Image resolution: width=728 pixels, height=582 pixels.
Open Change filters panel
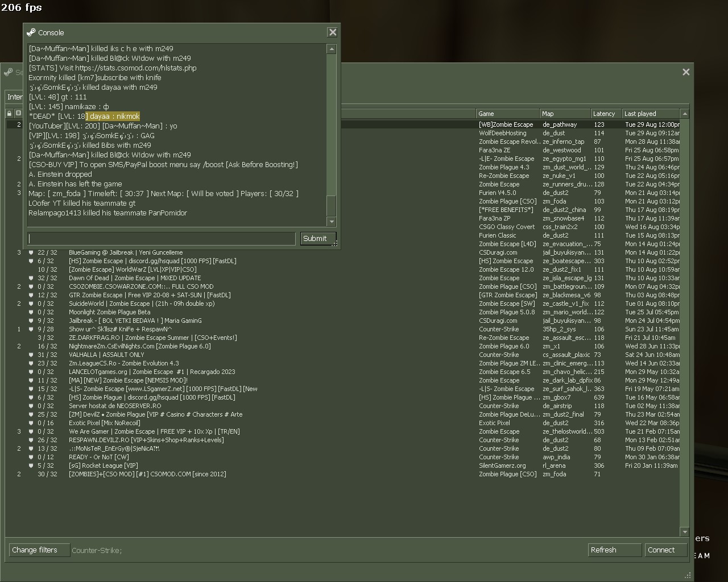coord(39,550)
